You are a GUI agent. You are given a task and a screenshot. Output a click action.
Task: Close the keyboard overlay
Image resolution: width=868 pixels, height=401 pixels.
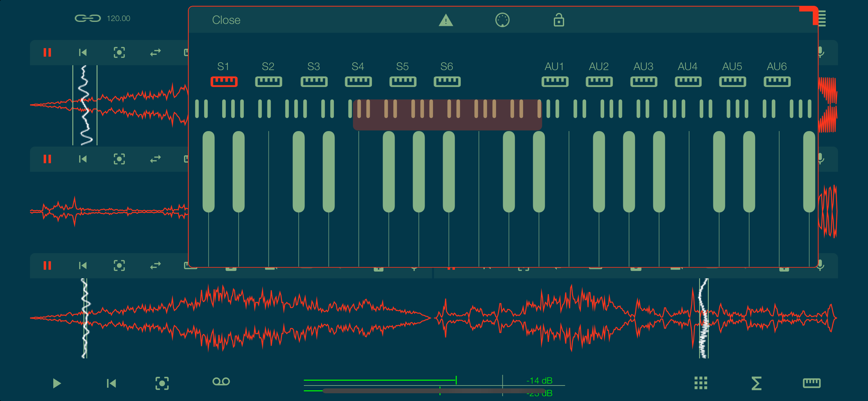(226, 20)
